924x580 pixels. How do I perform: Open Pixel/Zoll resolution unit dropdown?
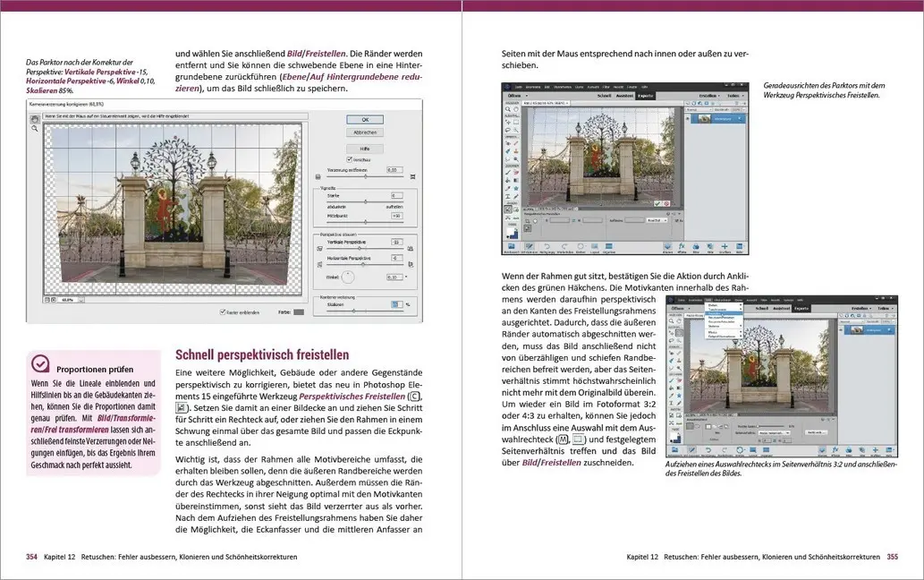point(656,220)
